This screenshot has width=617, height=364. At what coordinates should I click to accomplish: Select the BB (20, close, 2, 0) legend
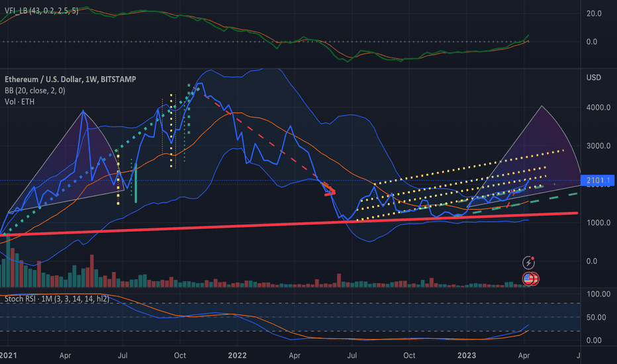click(x=35, y=91)
